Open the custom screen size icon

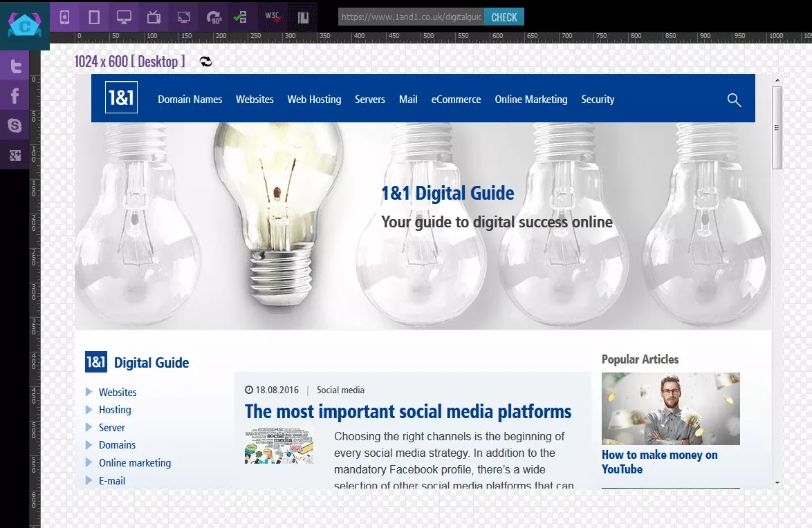tap(184, 17)
